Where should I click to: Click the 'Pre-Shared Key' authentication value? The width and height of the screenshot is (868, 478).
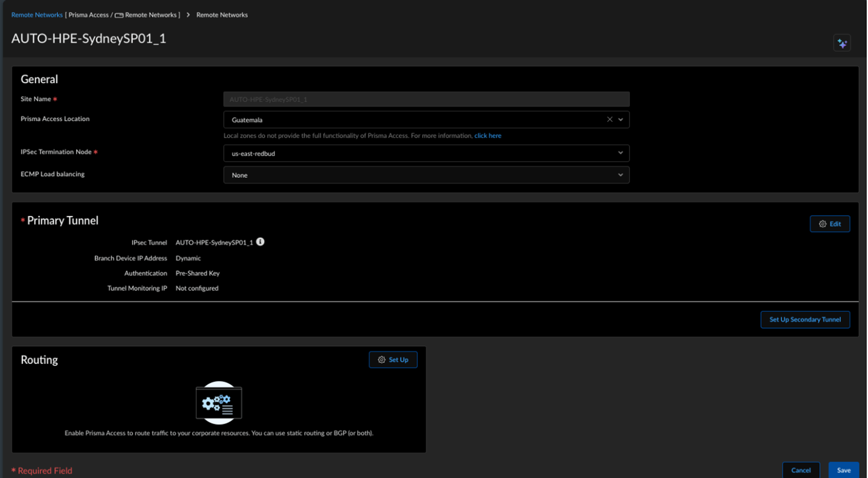click(197, 273)
